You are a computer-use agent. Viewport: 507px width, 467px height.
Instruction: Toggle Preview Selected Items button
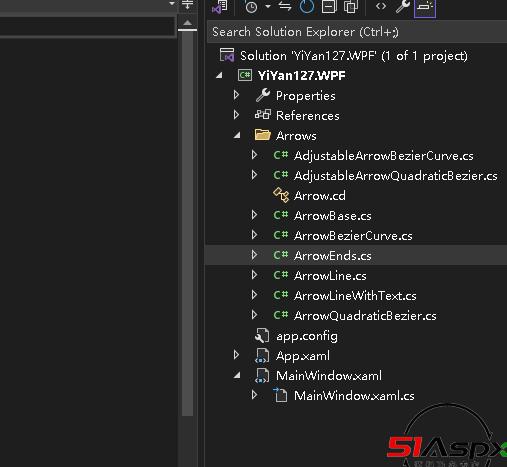(425, 7)
